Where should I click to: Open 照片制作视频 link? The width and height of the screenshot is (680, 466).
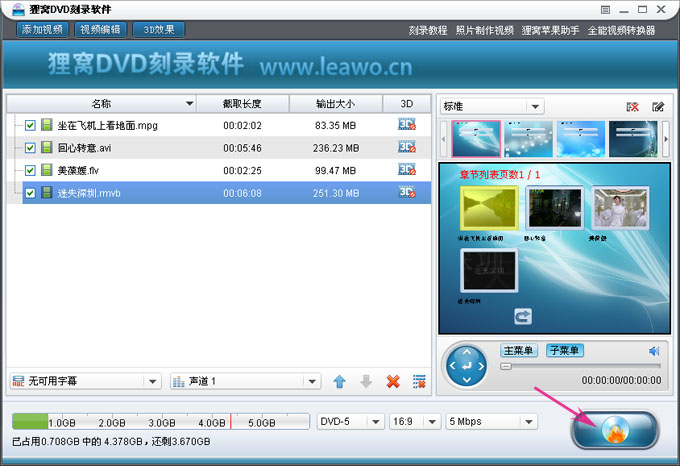click(484, 30)
